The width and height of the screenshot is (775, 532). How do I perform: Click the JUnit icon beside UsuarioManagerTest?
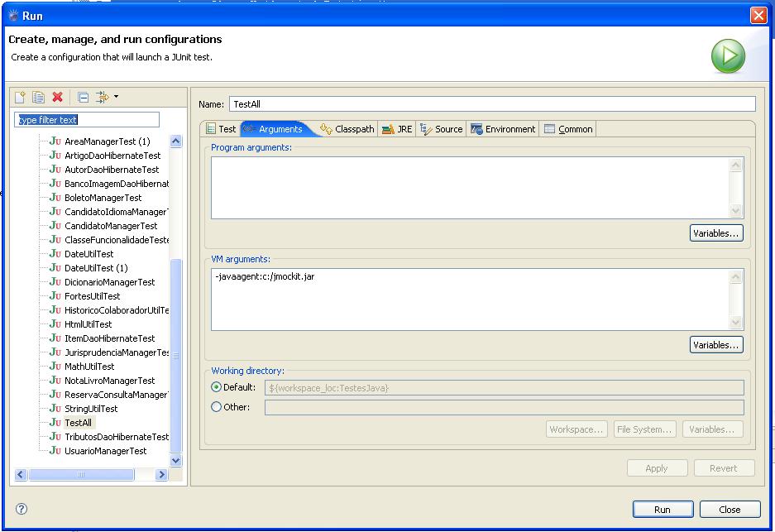55,451
